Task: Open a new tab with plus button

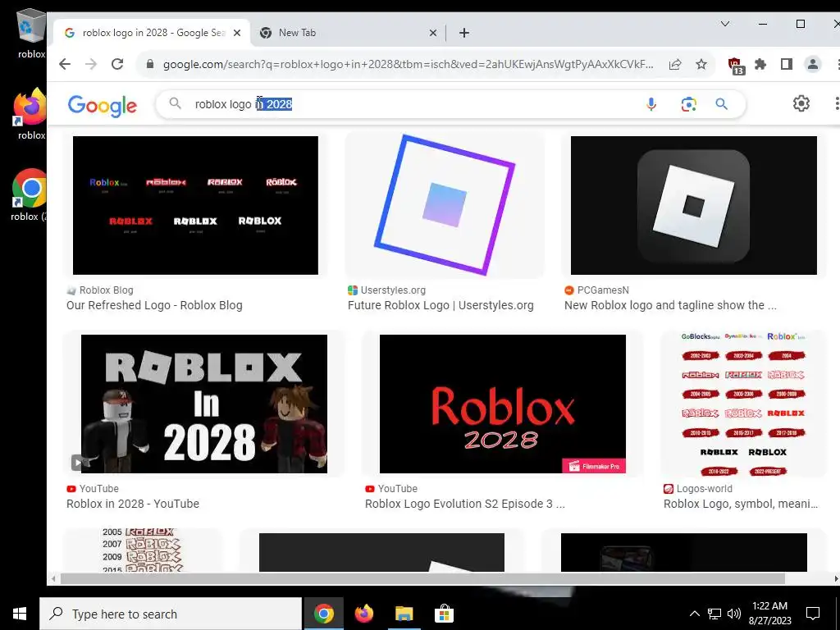Action: tap(464, 33)
